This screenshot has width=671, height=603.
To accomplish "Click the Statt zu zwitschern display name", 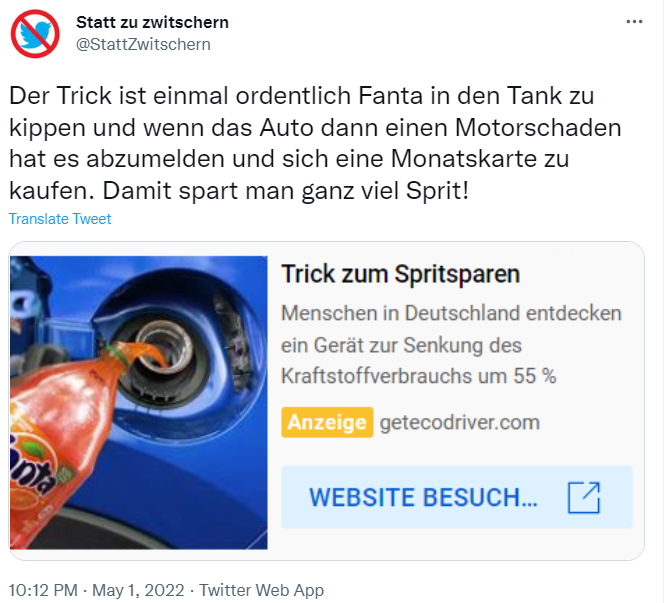I will click(x=152, y=22).
